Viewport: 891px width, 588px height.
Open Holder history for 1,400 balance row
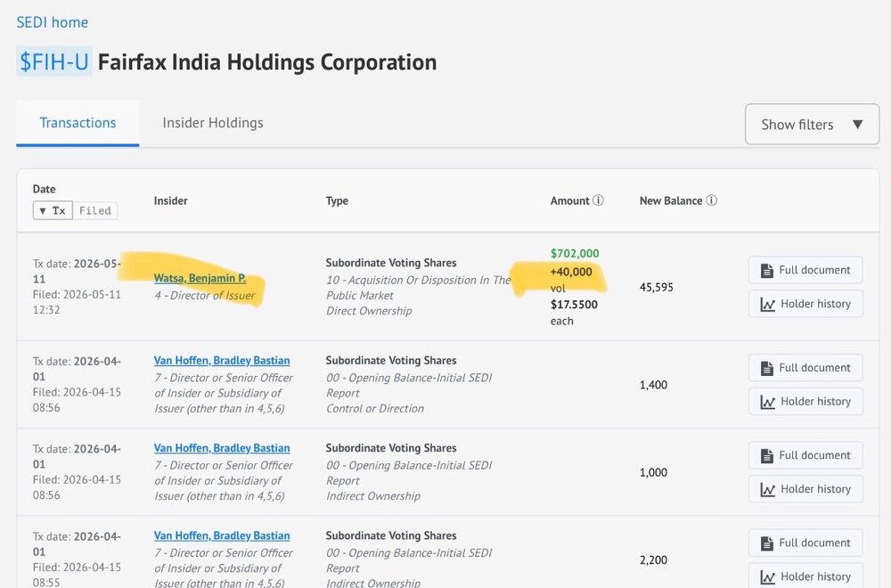pos(805,402)
